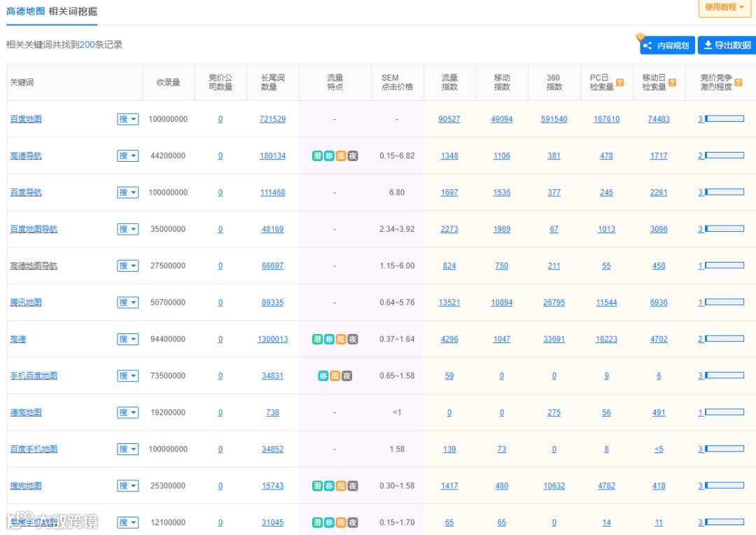The width and height of the screenshot is (756, 535).
Task: Open 搜 dropdown for 百度地图导航
Action: point(128,229)
